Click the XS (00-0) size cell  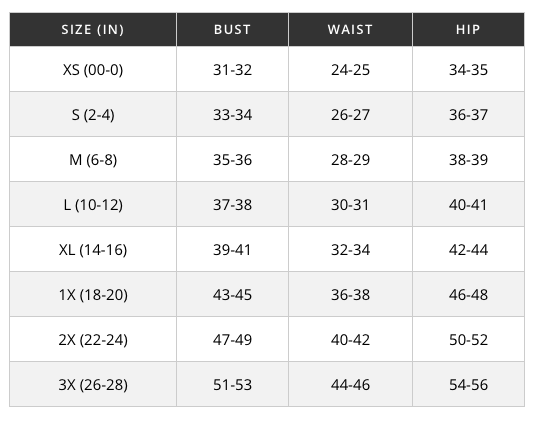tap(93, 70)
